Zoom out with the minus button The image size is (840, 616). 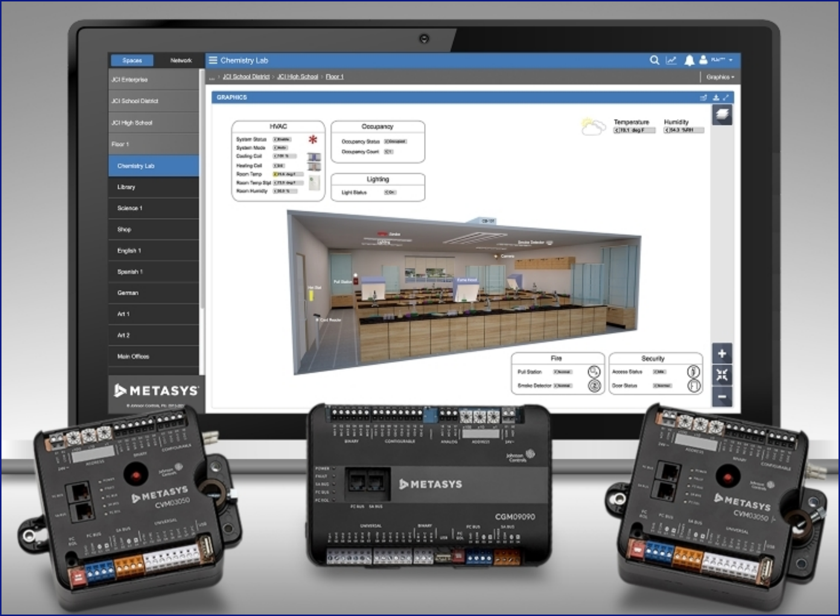[x=722, y=396]
